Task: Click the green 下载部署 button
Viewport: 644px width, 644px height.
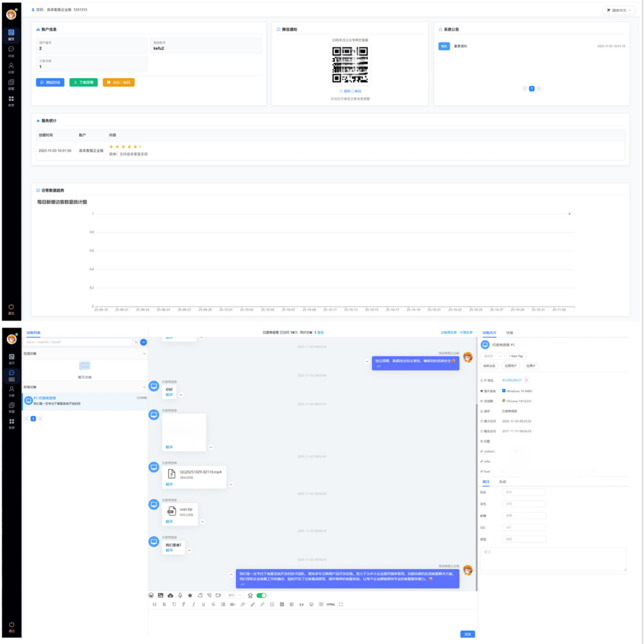Action: pos(83,82)
